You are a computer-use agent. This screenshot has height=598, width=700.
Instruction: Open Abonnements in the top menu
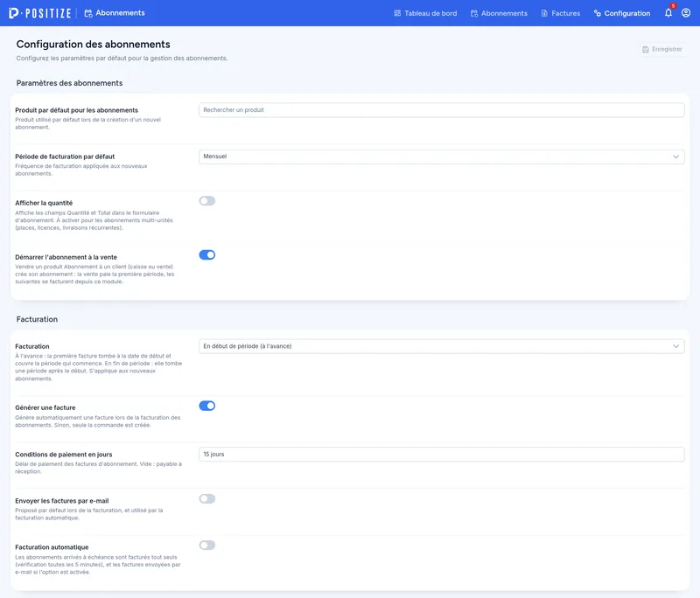tap(499, 13)
